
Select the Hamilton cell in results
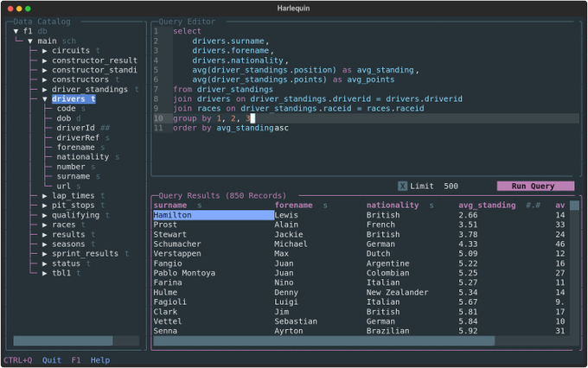[214, 215]
